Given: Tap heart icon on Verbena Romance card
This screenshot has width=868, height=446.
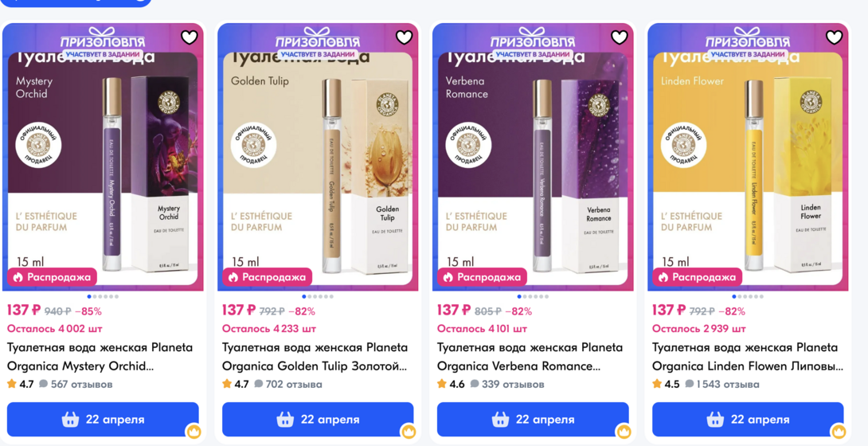Looking at the screenshot, I should pyautogui.click(x=619, y=37).
